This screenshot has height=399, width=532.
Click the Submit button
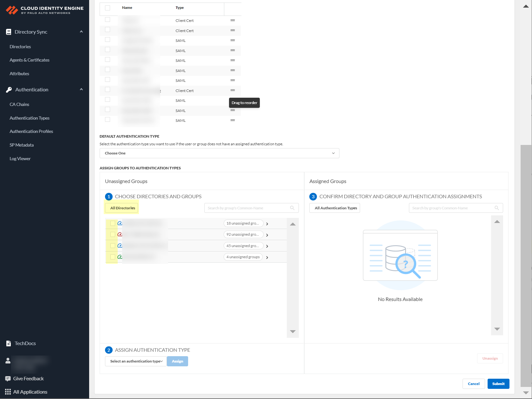pos(498,384)
